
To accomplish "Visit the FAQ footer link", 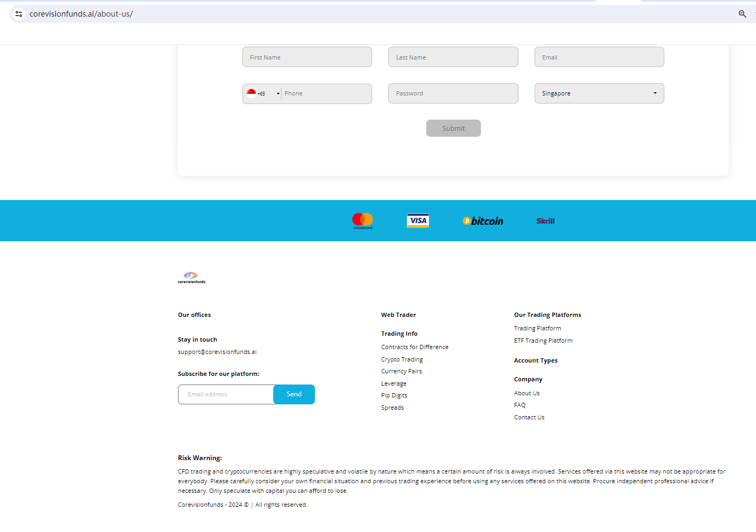I will pos(520,405).
